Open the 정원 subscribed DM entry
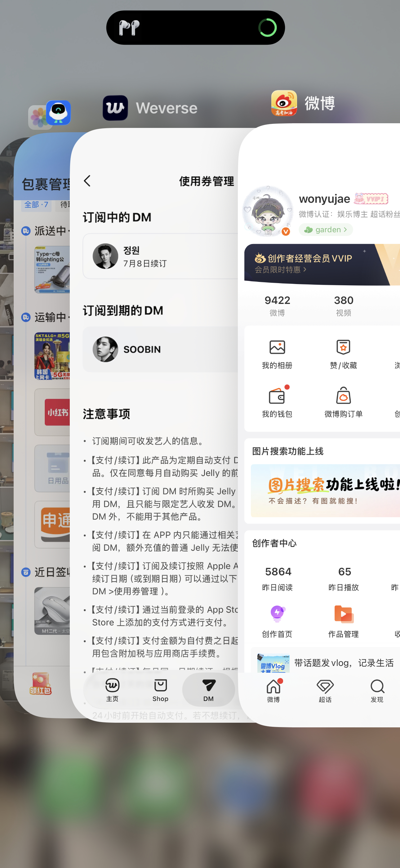The height and width of the screenshot is (868, 400). pos(161,256)
